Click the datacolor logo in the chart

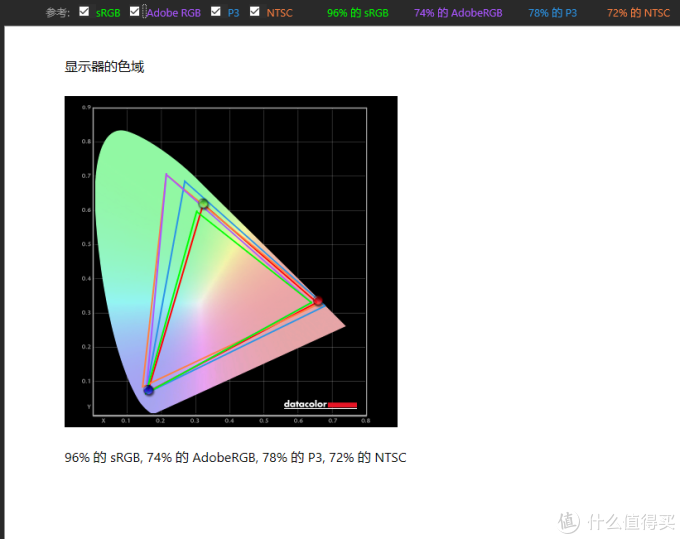pyautogui.click(x=320, y=404)
